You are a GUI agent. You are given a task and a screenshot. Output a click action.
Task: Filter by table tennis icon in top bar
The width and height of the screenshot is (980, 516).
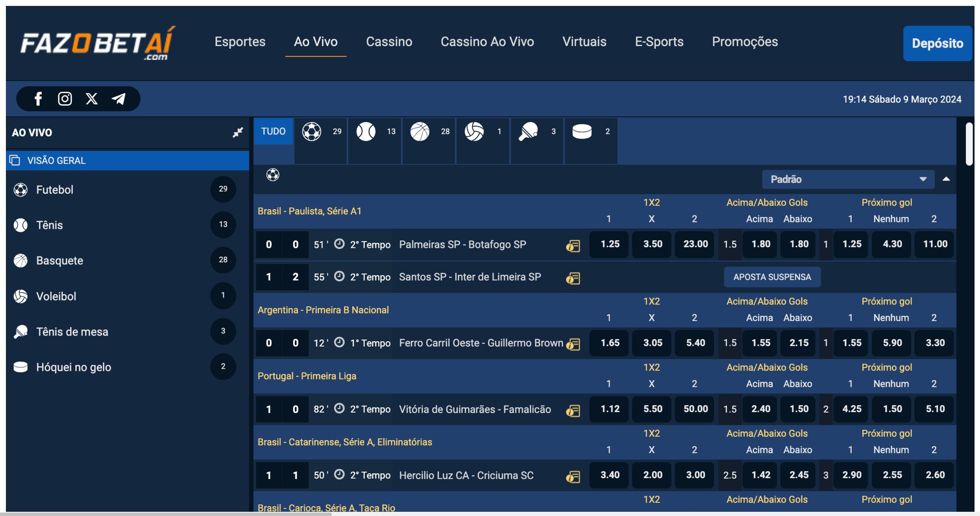(528, 131)
